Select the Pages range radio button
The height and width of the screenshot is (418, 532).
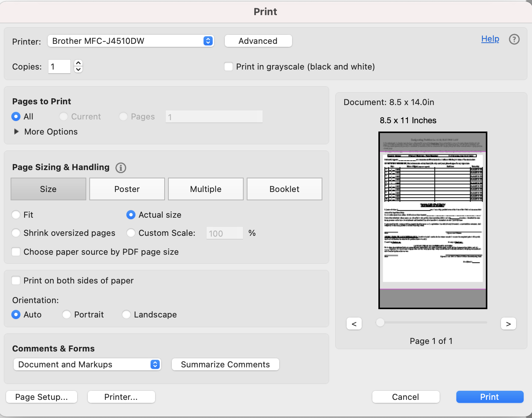click(123, 116)
